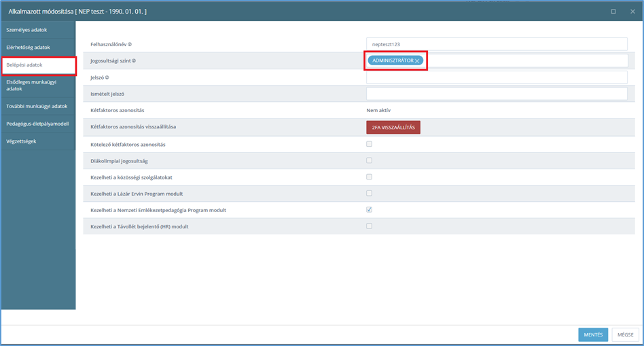Open Személyes adatok tab

point(38,30)
